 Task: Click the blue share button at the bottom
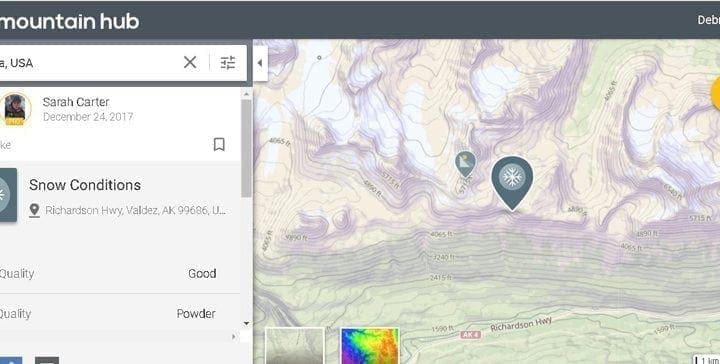click(11, 360)
